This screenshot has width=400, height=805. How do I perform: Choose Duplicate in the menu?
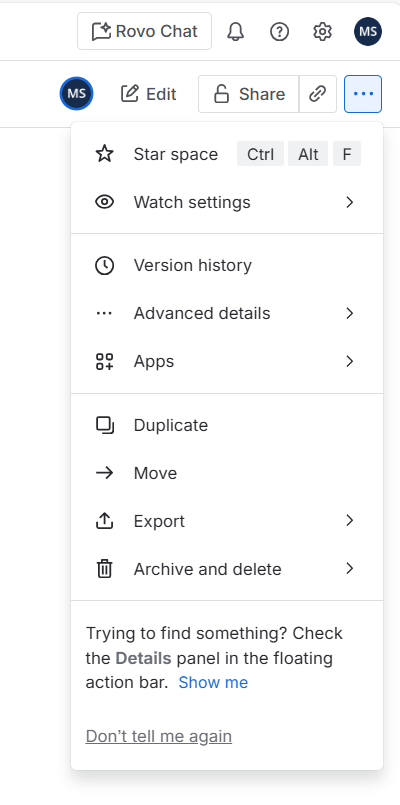click(227, 425)
